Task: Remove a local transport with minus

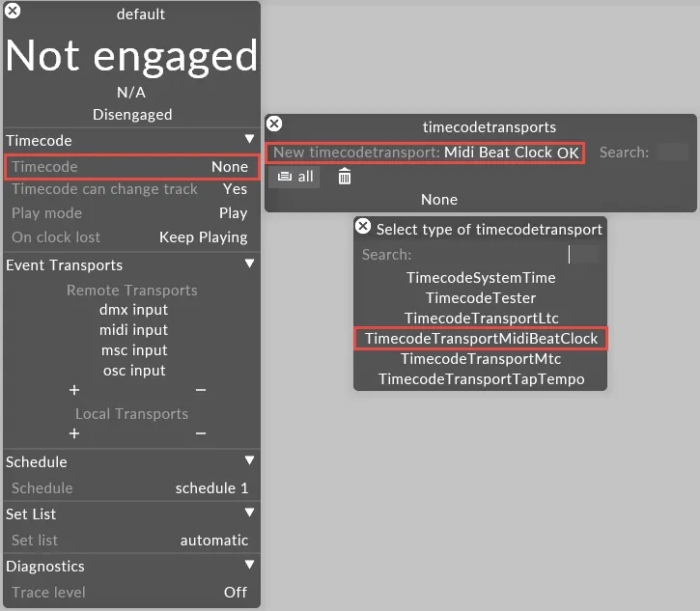Action: tap(200, 433)
